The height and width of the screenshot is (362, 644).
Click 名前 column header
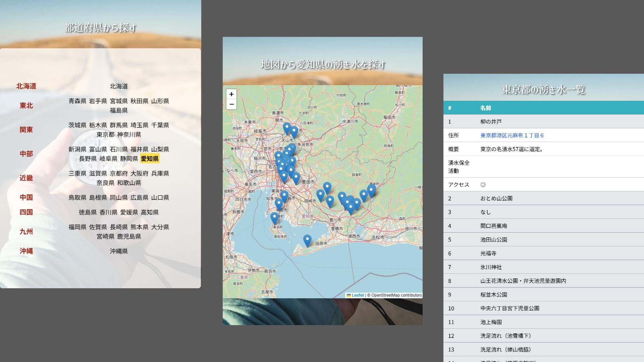point(485,108)
